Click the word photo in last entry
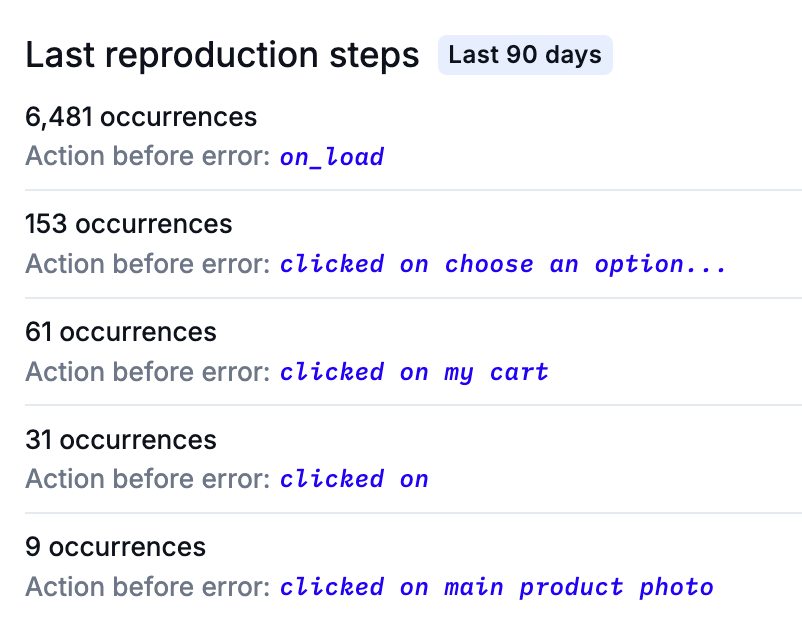This screenshot has height=630, width=802. pos(676,588)
